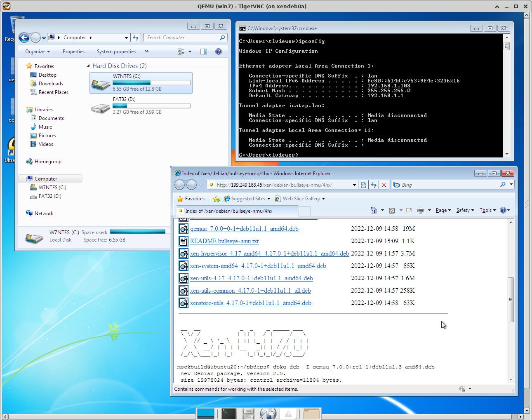532x420 pixels.
Task: Open the Organize dropdown in Explorer
Action: point(38,52)
